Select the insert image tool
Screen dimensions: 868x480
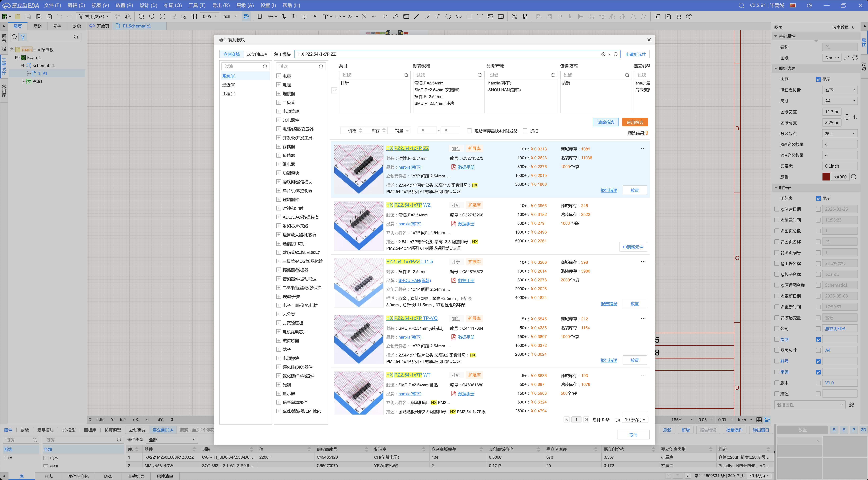490,16
